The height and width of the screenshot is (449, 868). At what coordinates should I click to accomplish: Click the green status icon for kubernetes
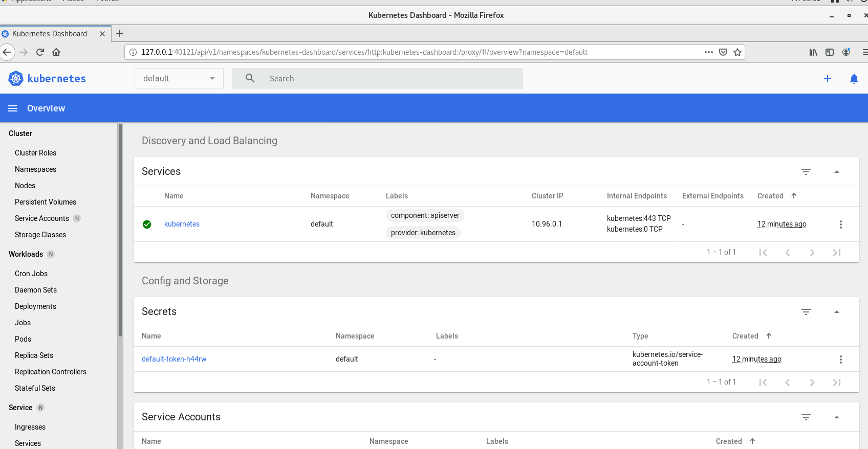pos(147,224)
